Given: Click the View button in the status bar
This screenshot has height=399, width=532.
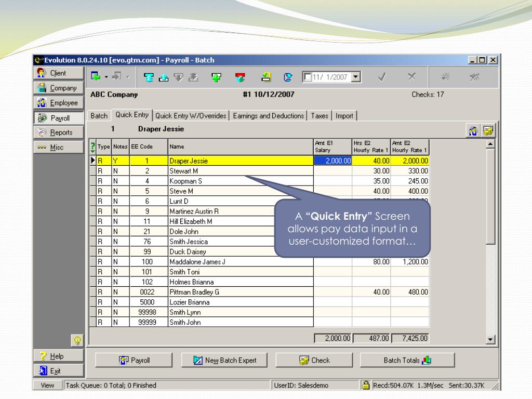Looking at the screenshot, I should pos(47,385).
